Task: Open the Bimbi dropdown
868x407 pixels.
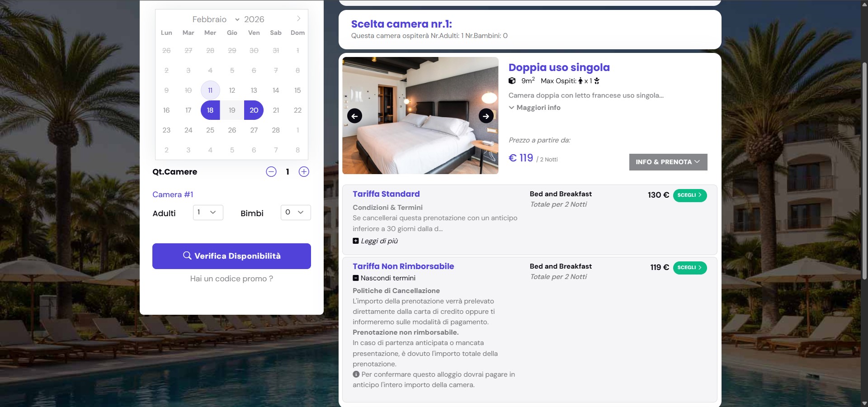Action: tap(296, 213)
